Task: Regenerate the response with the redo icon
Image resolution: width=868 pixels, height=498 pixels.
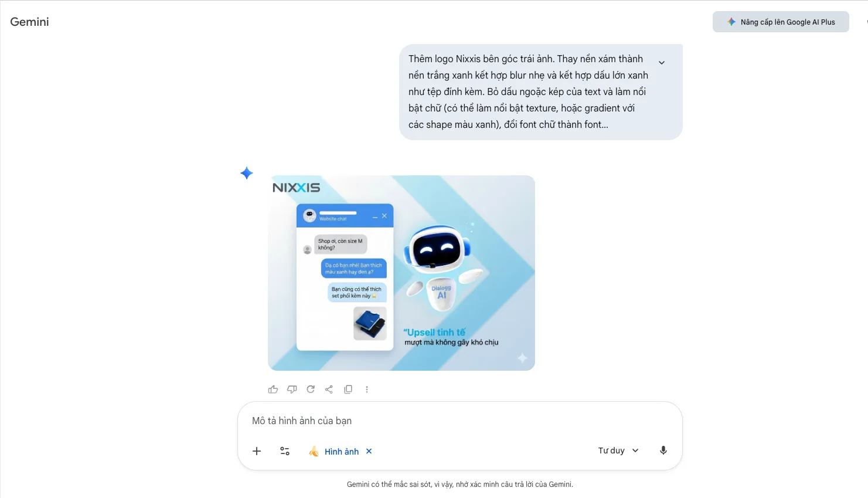Action: (x=311, y=389)
